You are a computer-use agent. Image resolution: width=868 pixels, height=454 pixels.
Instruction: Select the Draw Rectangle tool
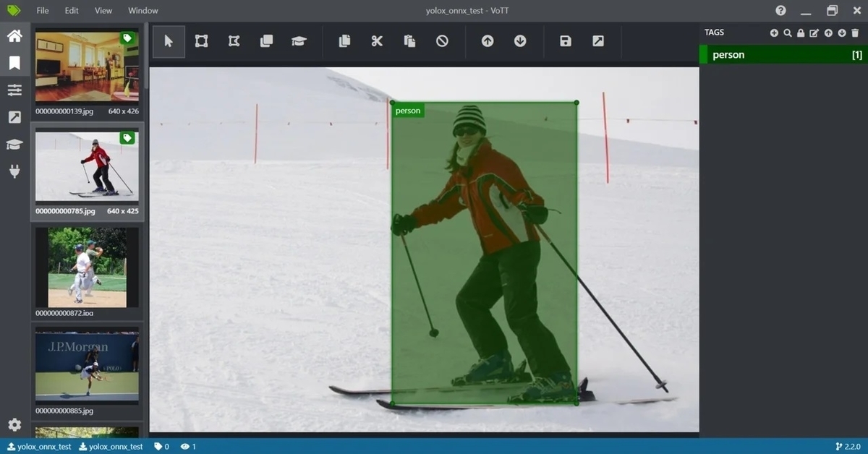(201, 41)
